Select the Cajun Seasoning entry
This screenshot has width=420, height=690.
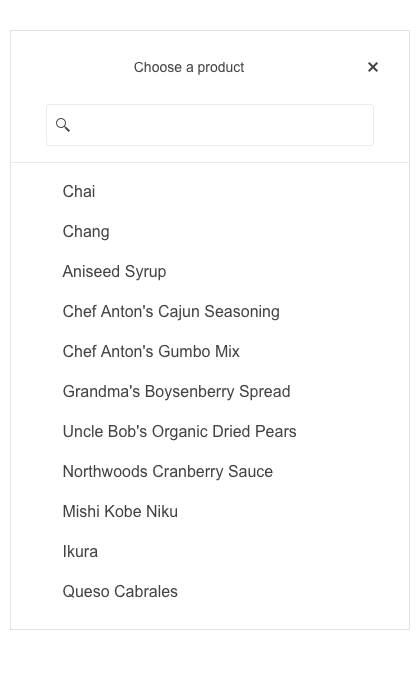point(210,312)
